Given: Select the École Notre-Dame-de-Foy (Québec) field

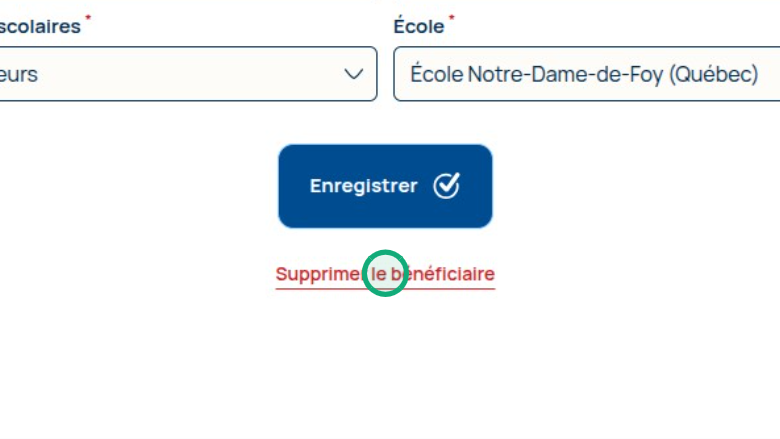Looking at the screenshot, I should [586, 74].
